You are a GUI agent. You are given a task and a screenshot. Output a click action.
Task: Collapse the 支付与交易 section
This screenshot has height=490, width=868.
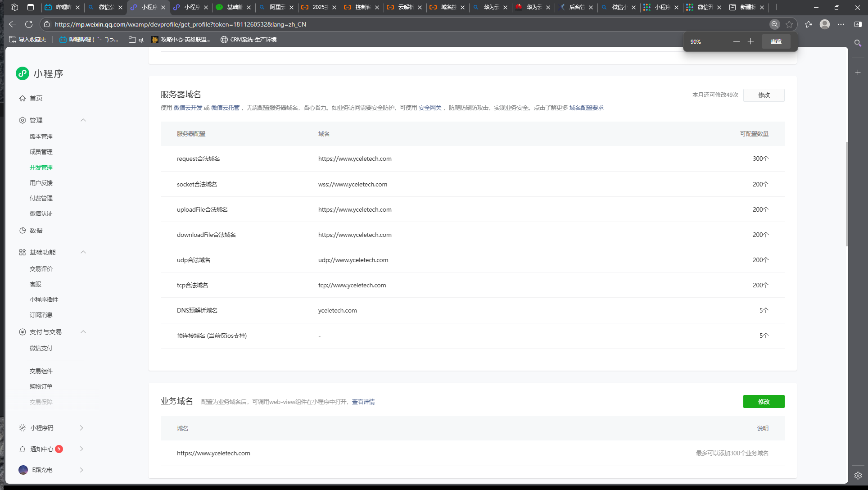pos(83,332)
